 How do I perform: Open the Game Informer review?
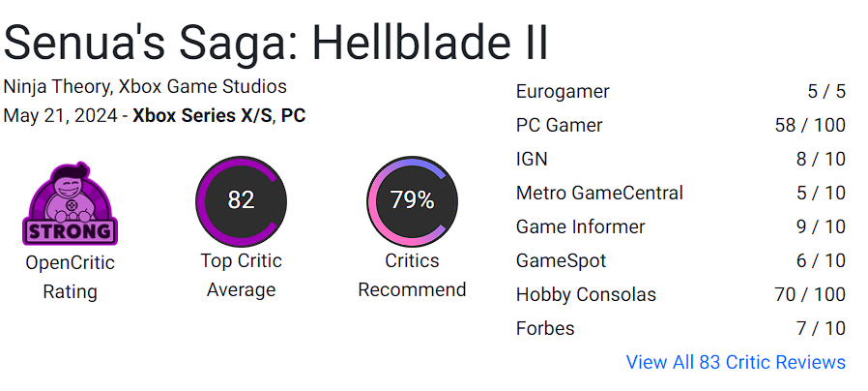(x=680, y=226)
